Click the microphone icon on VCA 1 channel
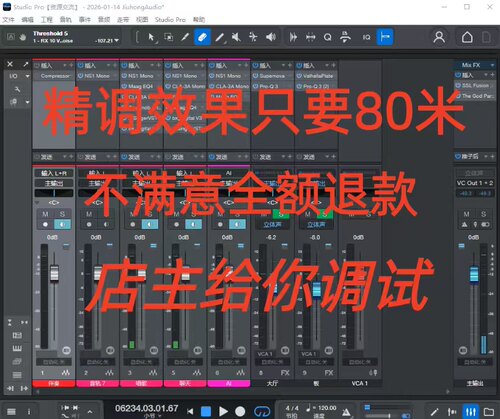 click(373, 373)
